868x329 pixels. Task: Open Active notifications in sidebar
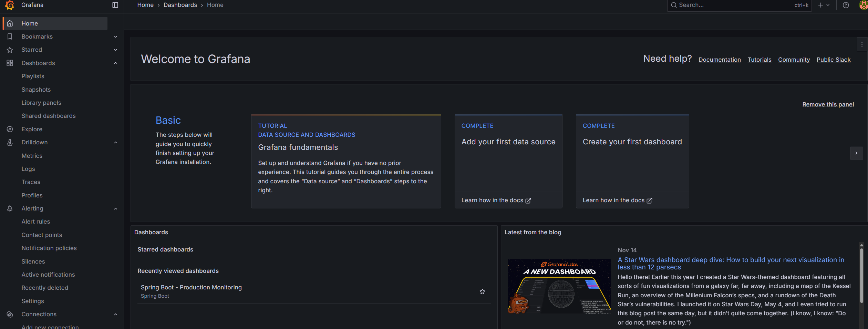point(48,275)
